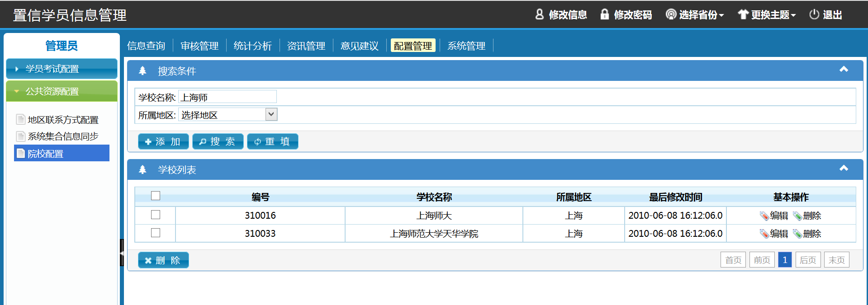Image resolution: width=868 pixels, height=305 pixels.
Task: Switch to the 系统管理 tab
Action: pos(466,46)
